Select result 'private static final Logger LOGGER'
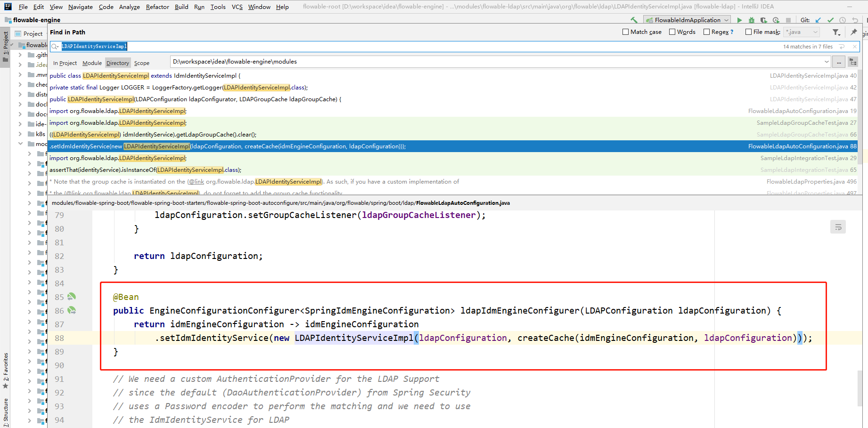 452,87
